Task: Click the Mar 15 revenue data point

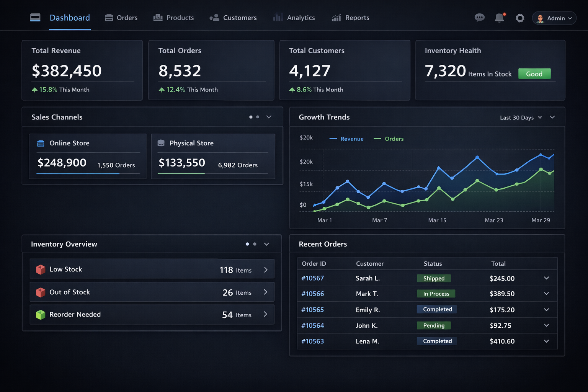Action: [439, 168]
